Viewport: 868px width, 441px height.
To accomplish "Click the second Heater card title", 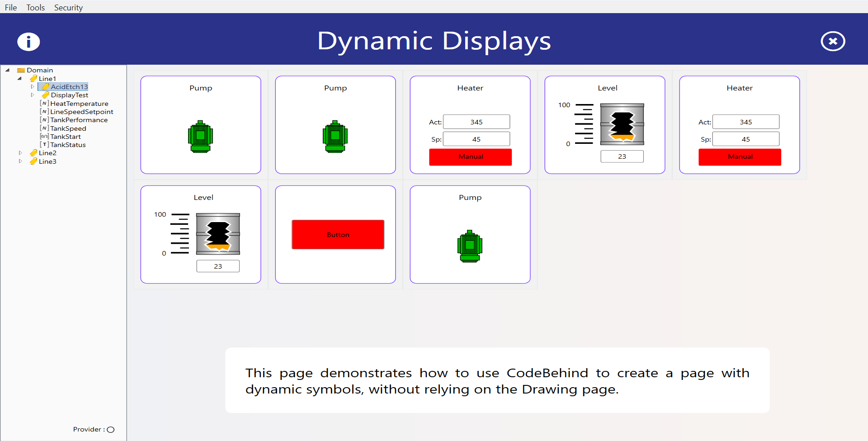I will [740, 88].
